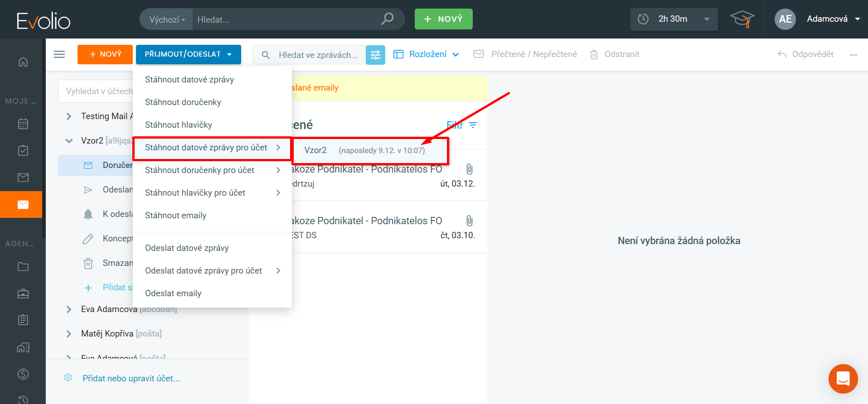Click the hamburger menu icon
Image resolution: width=868 pixels, height=404 pixels.
coord(59,54)
